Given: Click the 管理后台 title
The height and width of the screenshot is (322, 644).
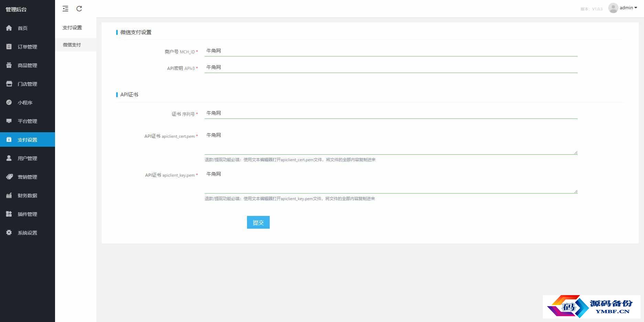Looking at the screenshot, I should (16, 9).
